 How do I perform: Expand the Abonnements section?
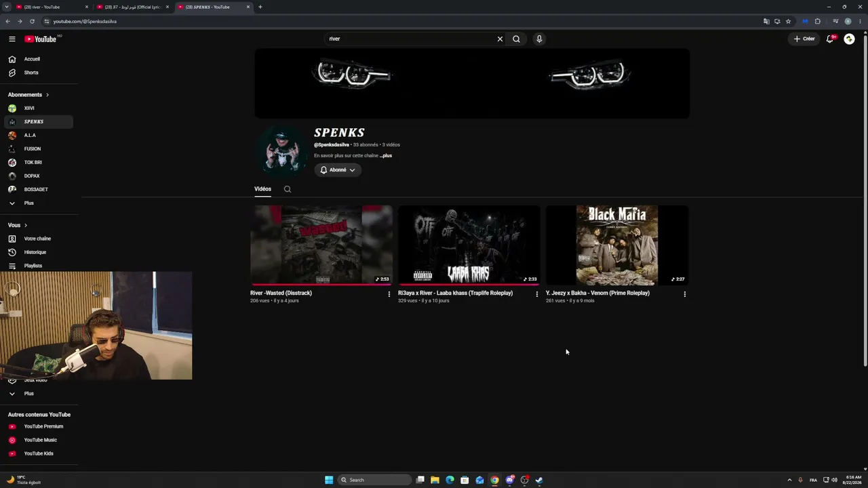pyautogui.click(x=28, y=95)
